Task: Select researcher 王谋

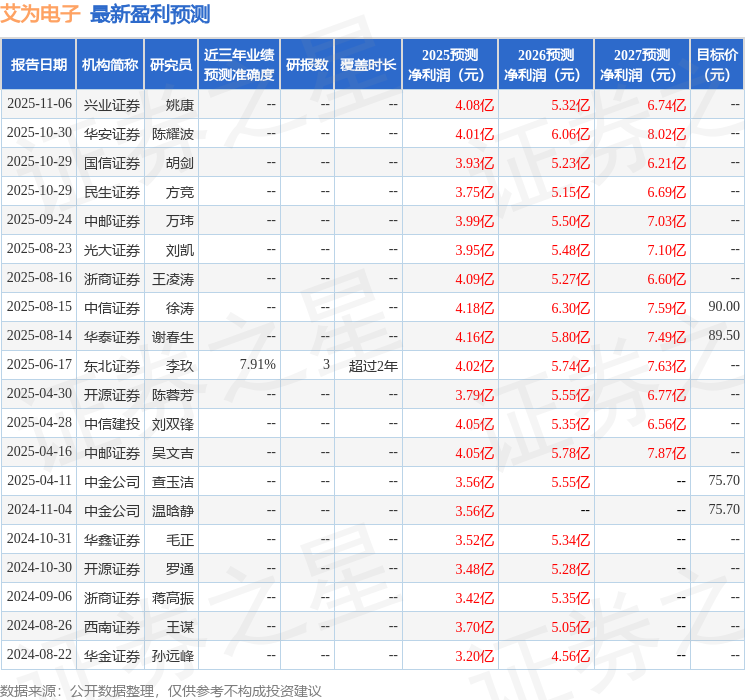Action: click(180, 627)
